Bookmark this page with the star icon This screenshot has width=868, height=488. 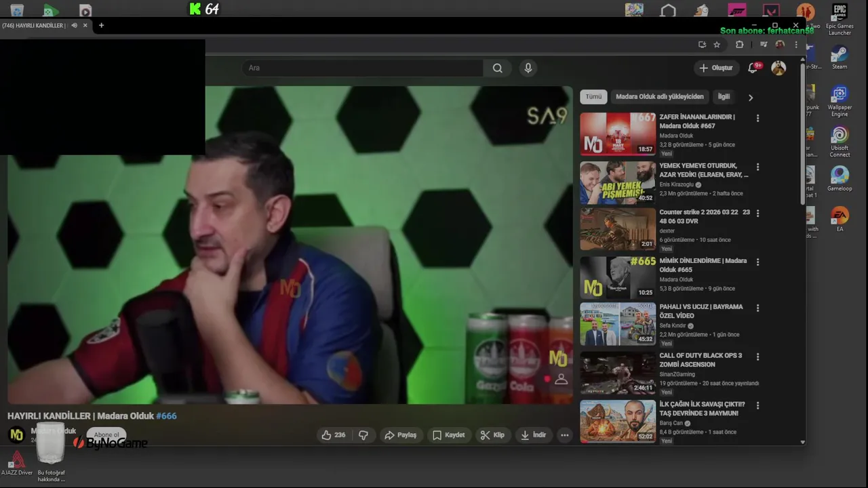717,45
